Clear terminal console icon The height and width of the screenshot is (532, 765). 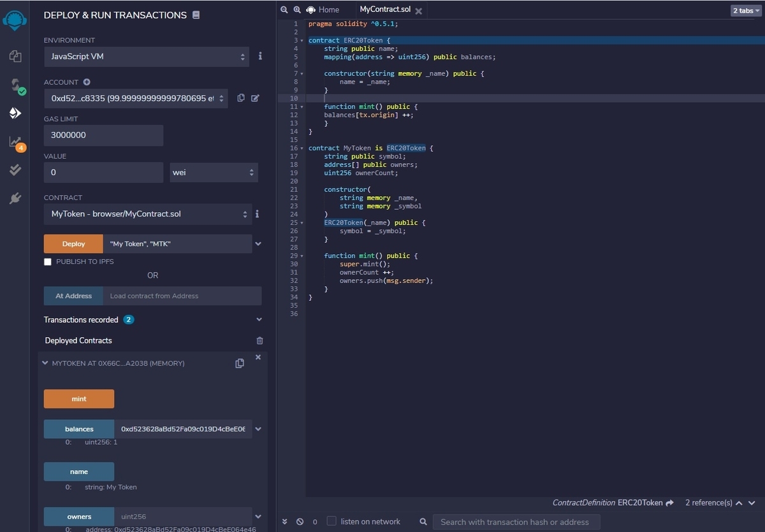[300, 522]
